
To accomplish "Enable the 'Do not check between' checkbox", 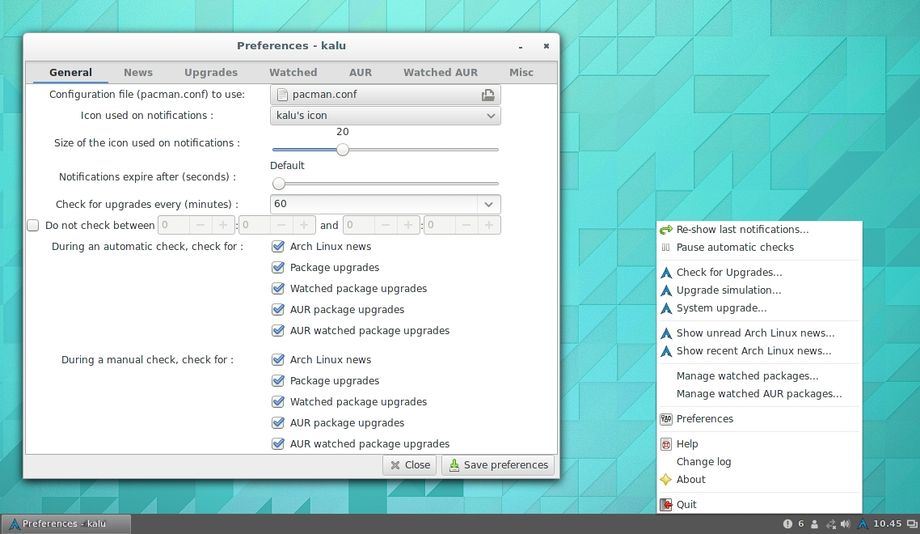I will point(33,226).
